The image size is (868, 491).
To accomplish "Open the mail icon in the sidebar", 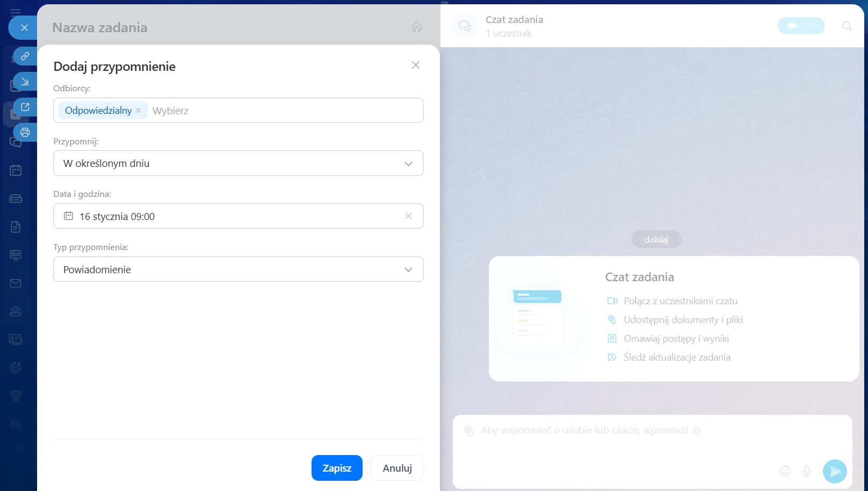I will point(16,283).
